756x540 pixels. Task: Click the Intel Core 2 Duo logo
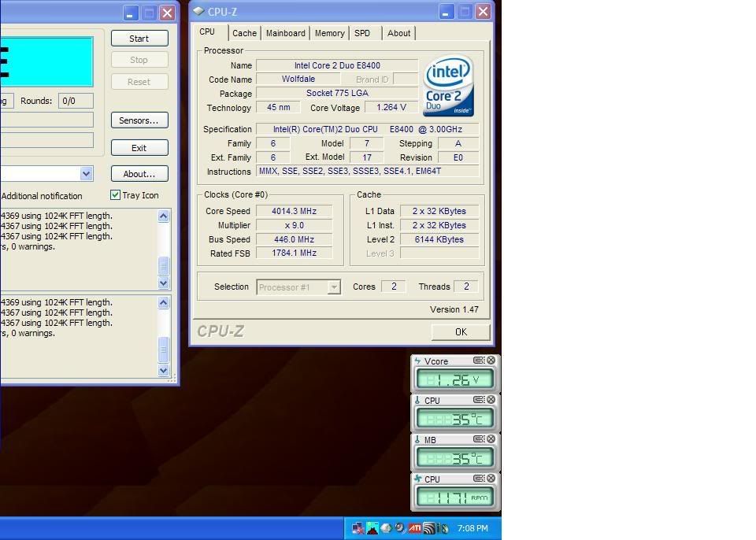(x=448, y=85)
